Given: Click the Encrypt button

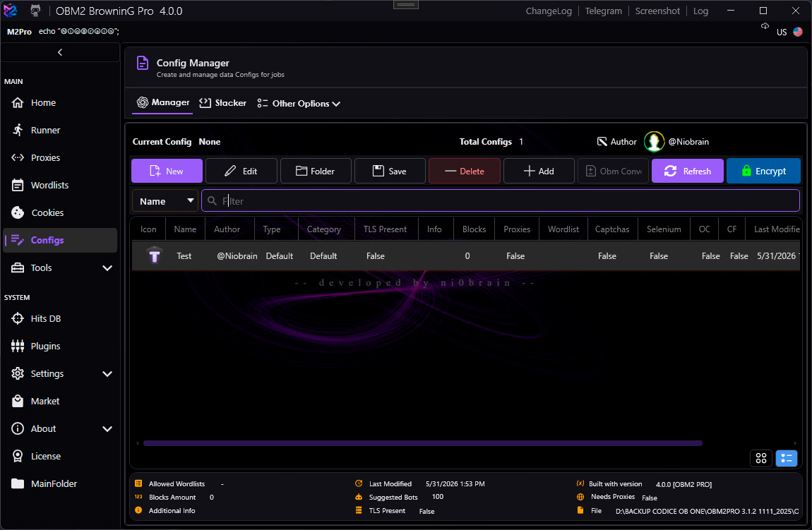Looking at the screenshot, I should (763, 171).
